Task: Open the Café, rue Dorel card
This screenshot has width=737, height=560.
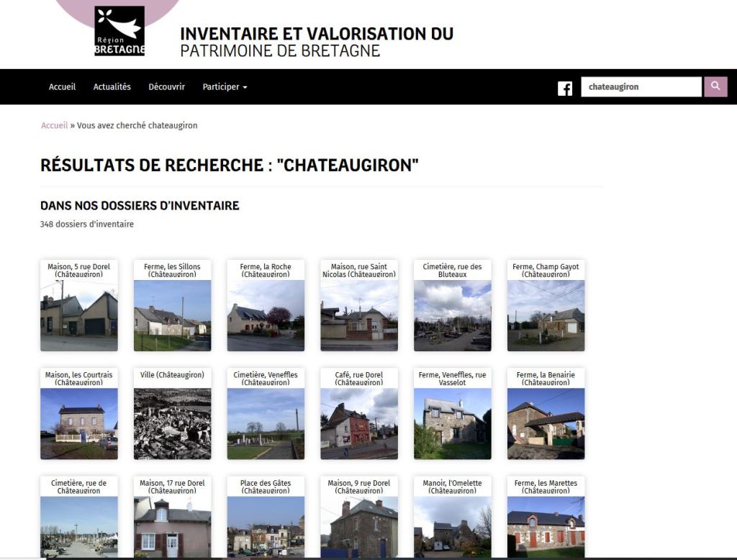Action: tap(358, 423)
